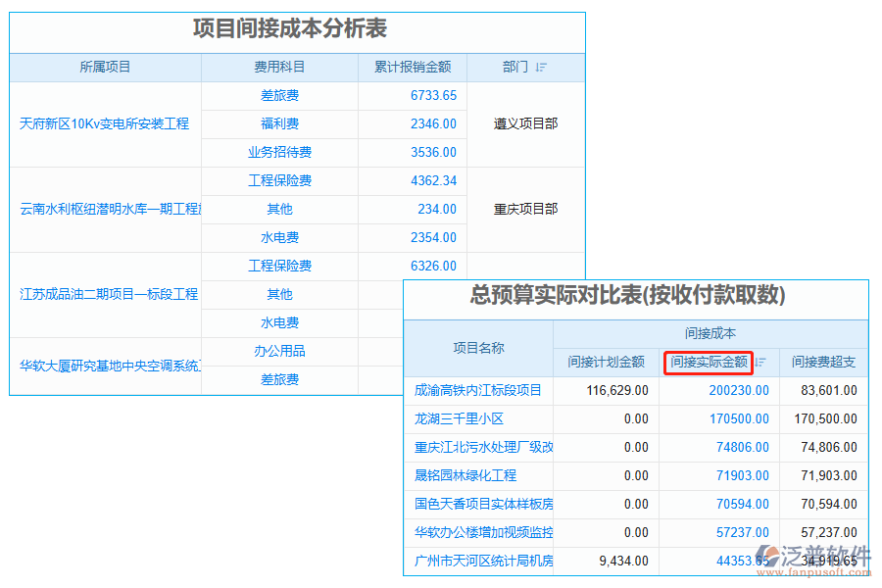Click the 福利费 link under 天府新区 project
Image resolution: width=882 pixels, height=588 pixels.
(281, 123)
